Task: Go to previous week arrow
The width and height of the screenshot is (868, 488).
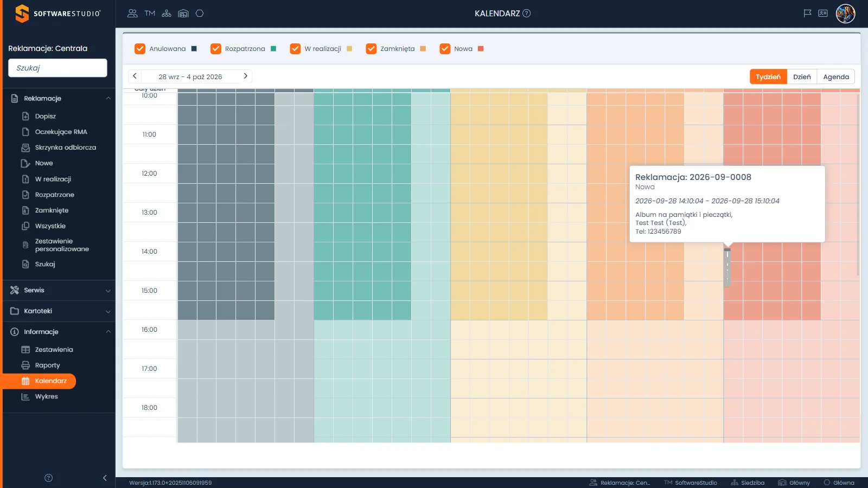Action: [135, 76]
